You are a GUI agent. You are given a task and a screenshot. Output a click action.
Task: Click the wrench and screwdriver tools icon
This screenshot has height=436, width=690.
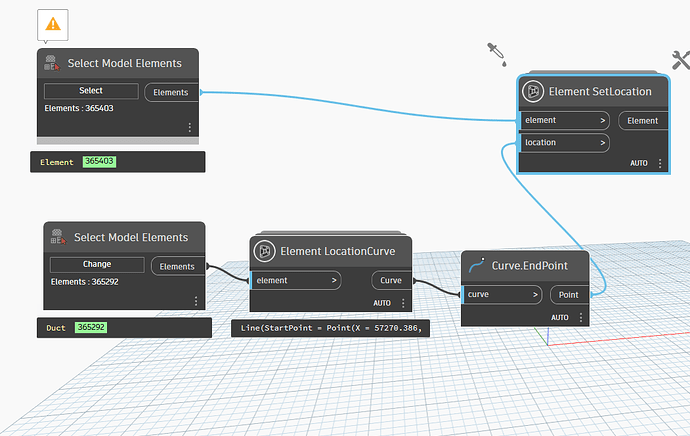[681, 60]
